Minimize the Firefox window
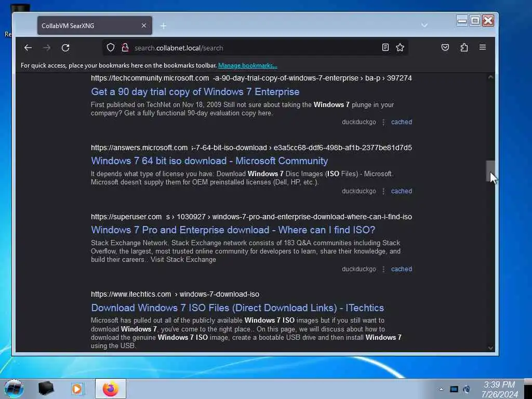Screen dimensions: 532x399 point(462,21)
